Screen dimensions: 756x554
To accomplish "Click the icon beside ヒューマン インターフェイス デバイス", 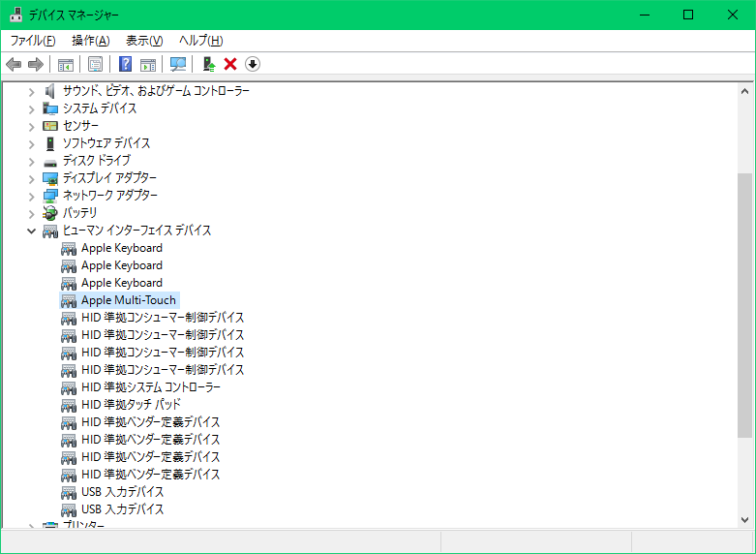I will [50, 231].
